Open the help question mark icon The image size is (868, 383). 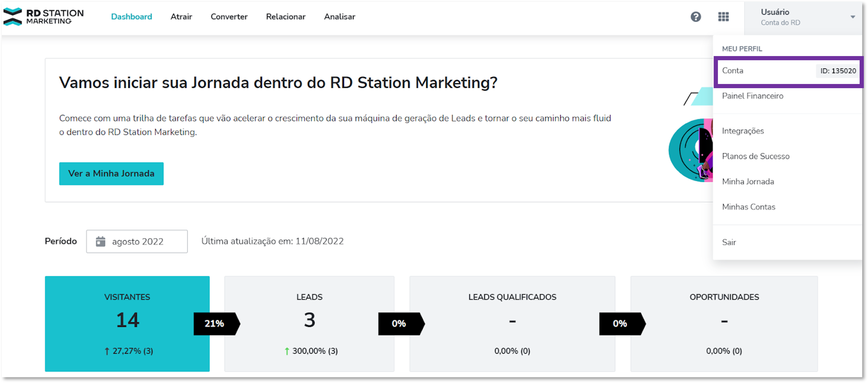pos(695,17)
